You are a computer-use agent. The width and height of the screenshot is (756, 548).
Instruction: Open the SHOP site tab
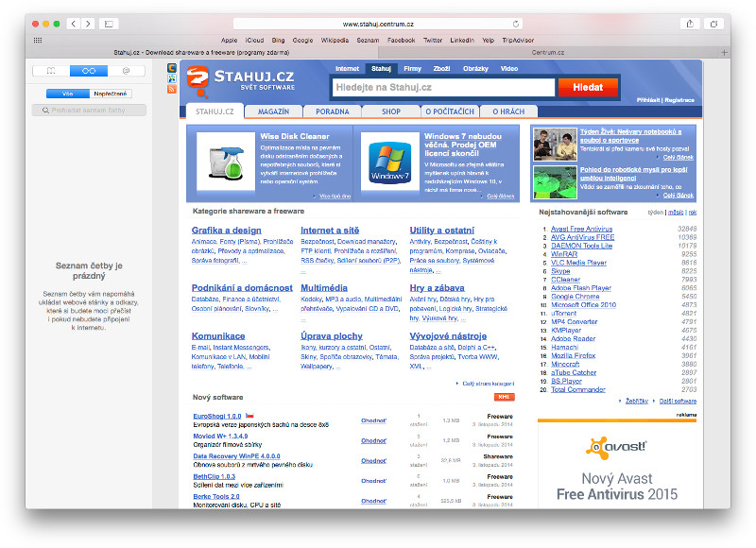391,111
